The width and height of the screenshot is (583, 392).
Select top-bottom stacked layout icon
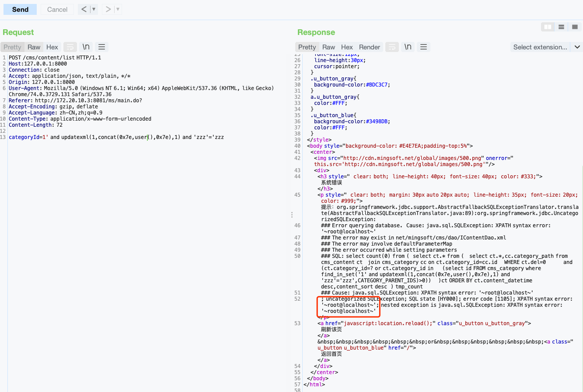561,27
